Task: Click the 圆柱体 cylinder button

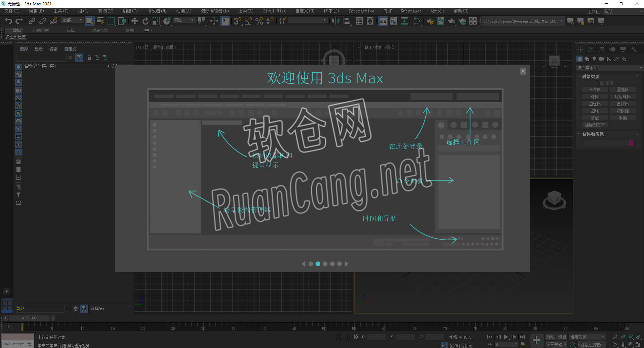Action: coord(595,104)
